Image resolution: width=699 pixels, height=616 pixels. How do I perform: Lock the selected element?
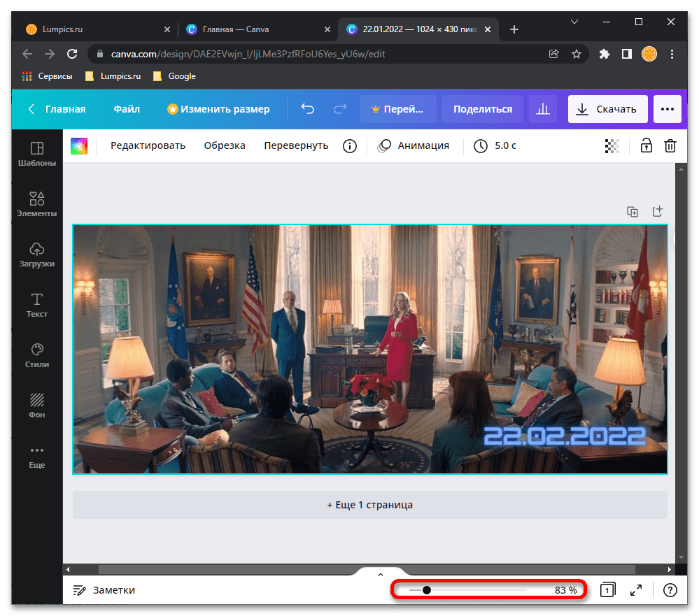pos(646,145)
